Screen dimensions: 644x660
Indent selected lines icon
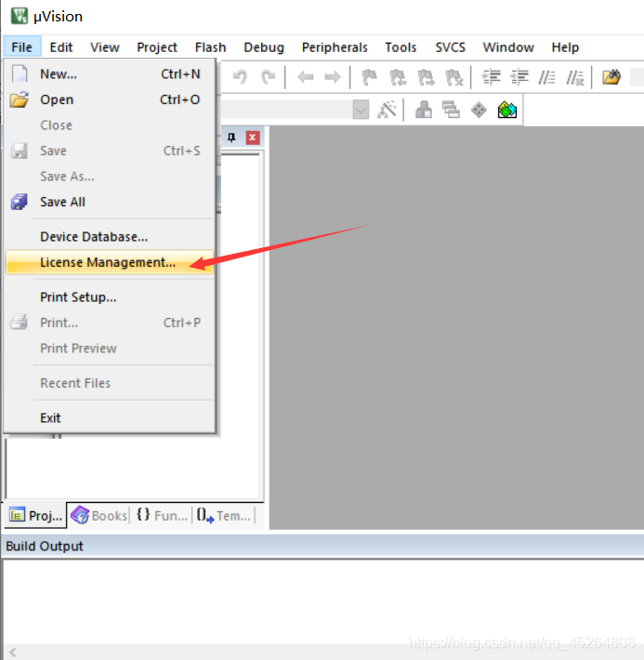tap(492, 77)
